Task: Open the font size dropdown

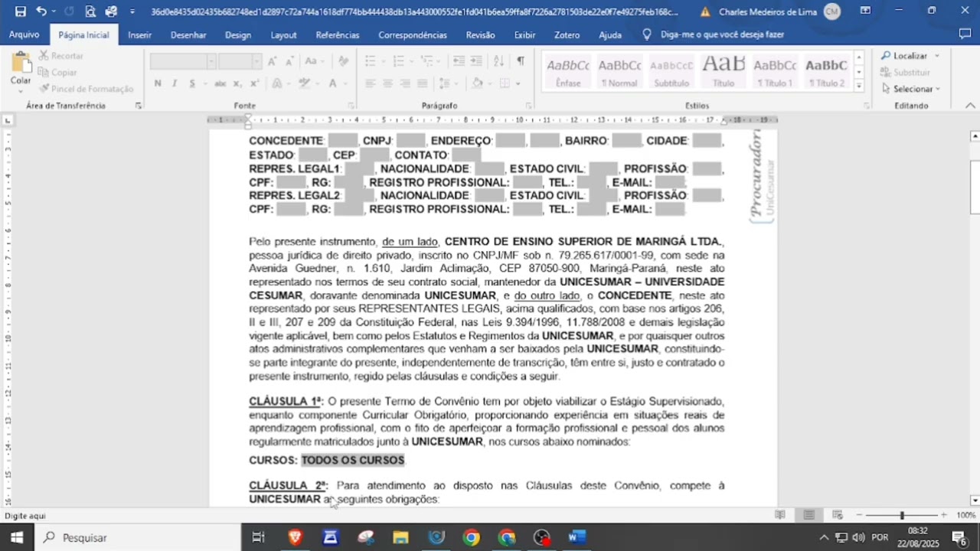Action: (x=256, y=62)
